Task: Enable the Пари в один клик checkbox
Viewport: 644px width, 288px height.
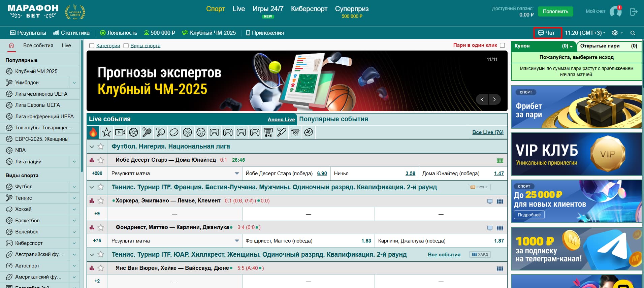Action: tap(503, 45)
